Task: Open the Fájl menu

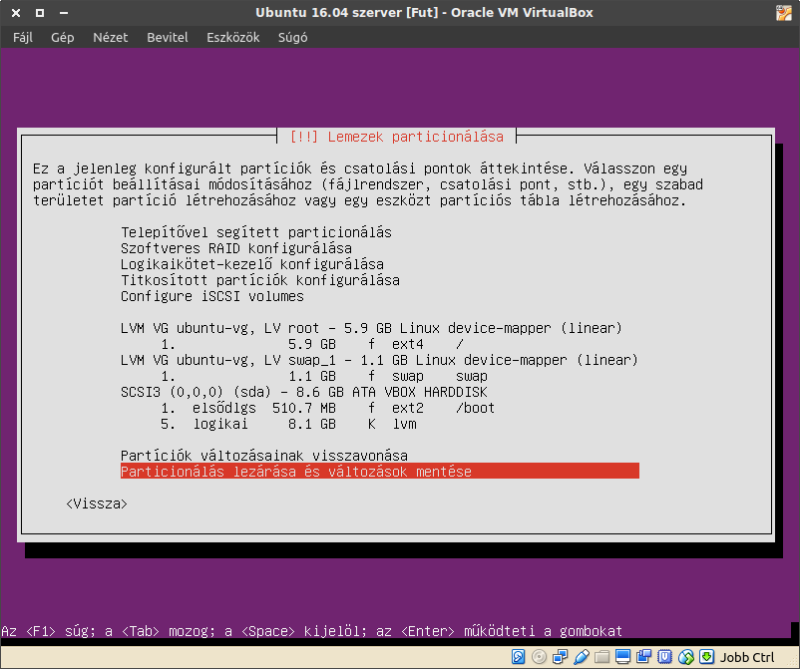Action: (22, 37)
